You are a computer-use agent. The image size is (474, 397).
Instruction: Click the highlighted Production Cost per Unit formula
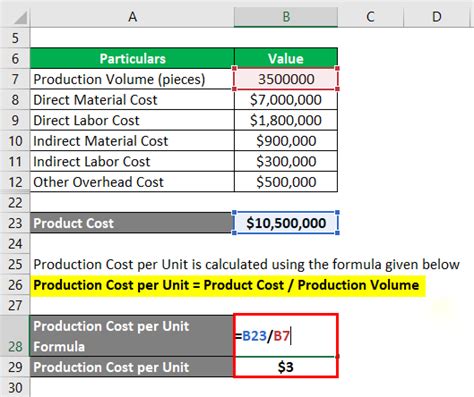click(227, 285)
